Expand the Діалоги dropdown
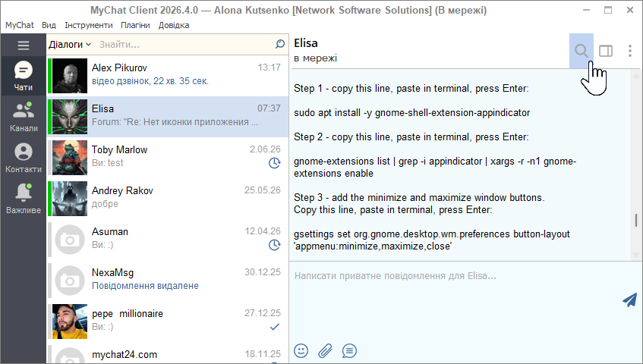Image resolution: width=643 pixels, height=364 pixels. tap(70, 44)
